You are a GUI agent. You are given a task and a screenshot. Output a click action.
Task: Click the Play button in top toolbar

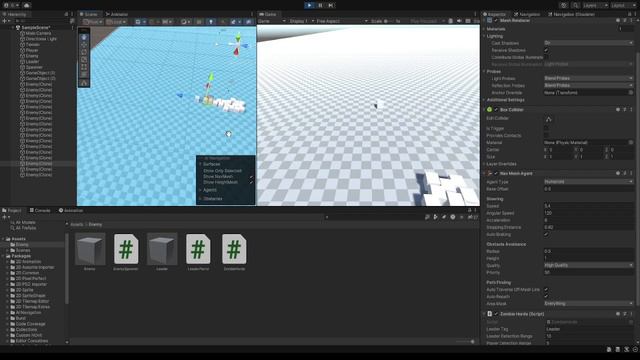[x=309, y=5]
